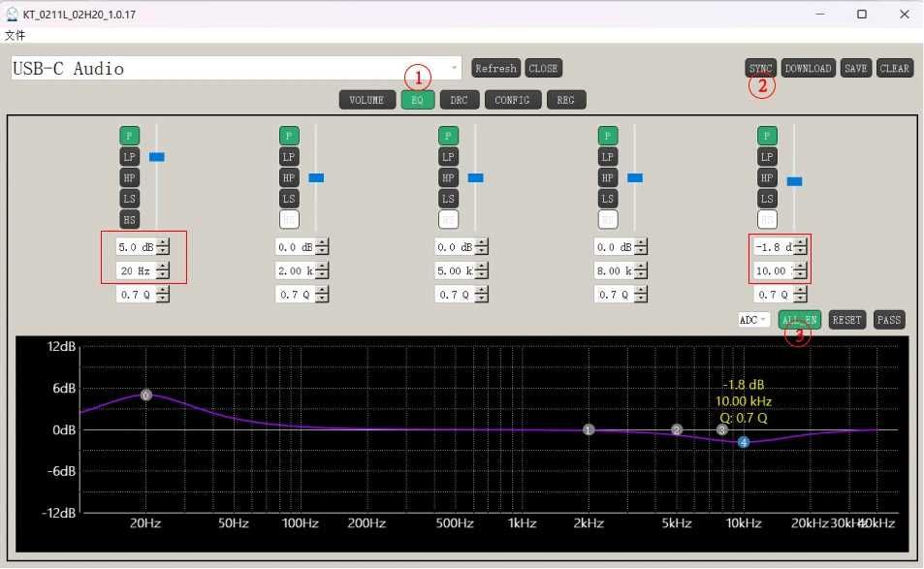Select LP filter type for band 3

pyautogui.click(x=449, y=157)
